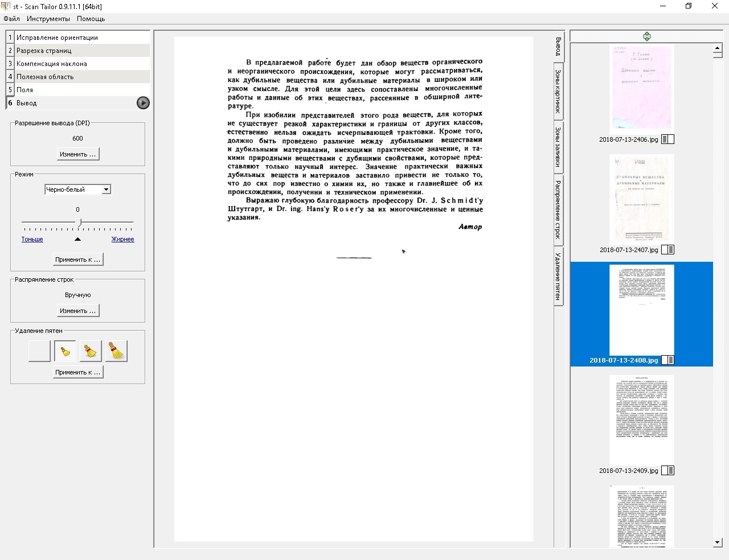This screenshot has width=729, height=560.
Task: Click page layout icon beside 2018-07-13-2407.jpg
Action: [667, 250]
